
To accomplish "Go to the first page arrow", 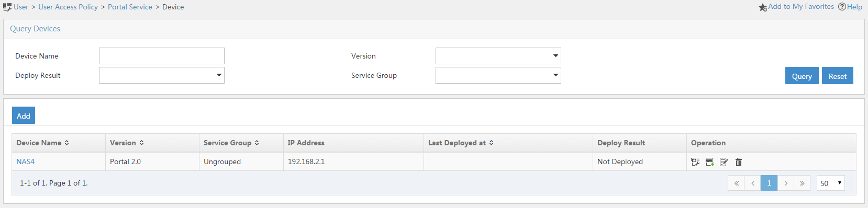I will (x=736, y=183).
